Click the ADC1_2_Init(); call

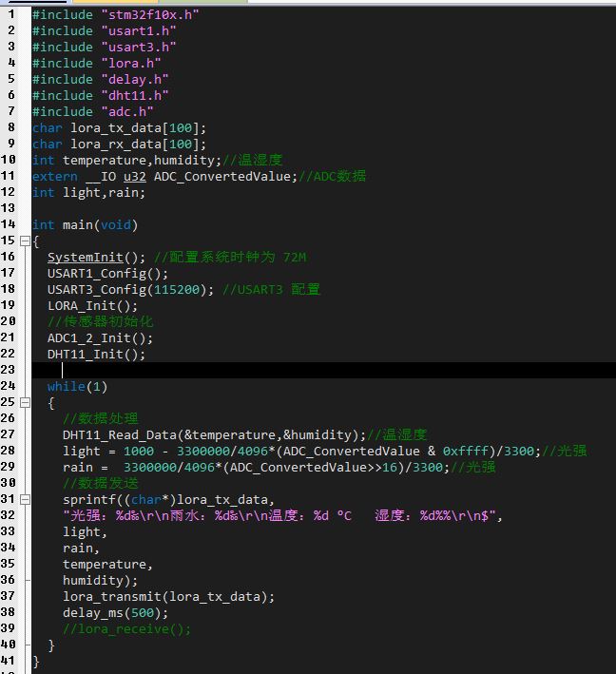(100, 338)
